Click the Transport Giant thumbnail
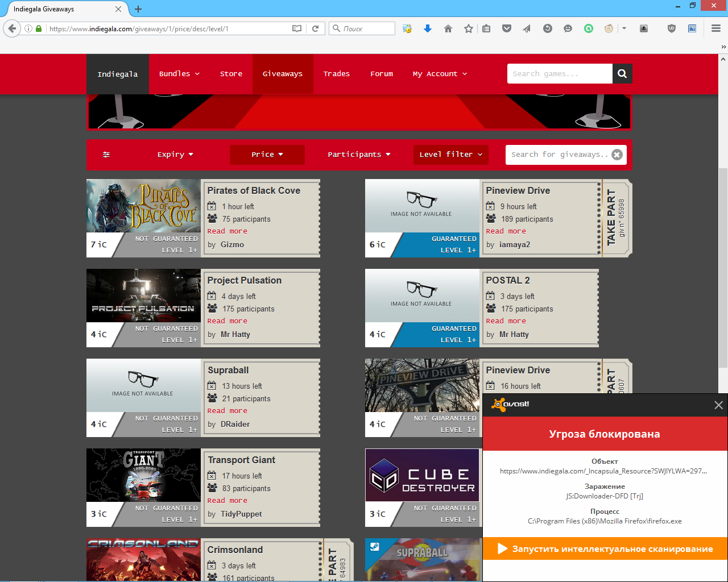The height and width of the screenshot is (582, 728). [143, 475]
